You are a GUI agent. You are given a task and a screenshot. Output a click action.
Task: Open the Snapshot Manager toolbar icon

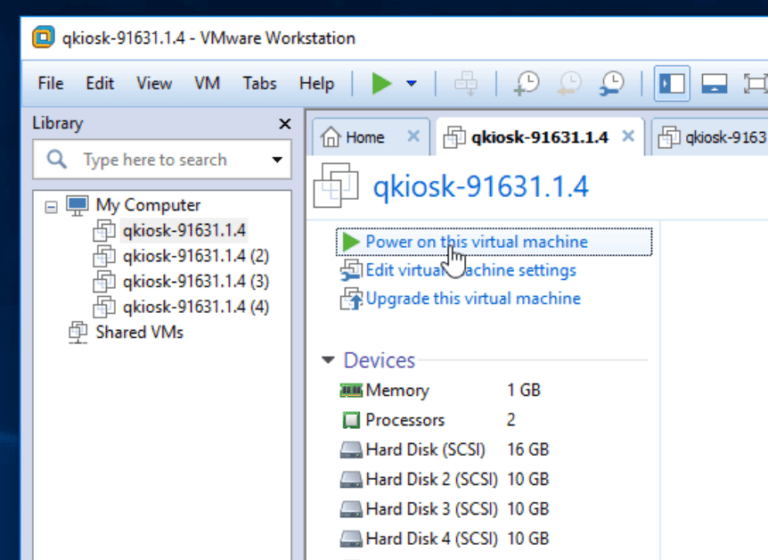[612, 84]
